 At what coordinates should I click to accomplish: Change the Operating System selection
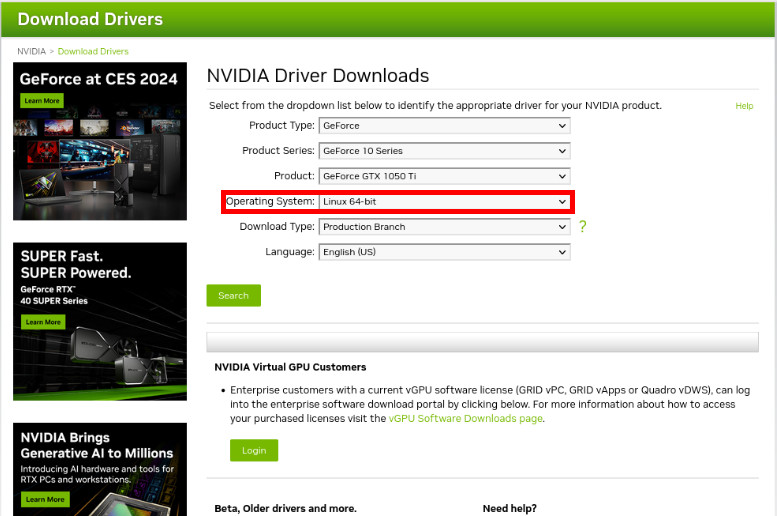pos(444,202)
